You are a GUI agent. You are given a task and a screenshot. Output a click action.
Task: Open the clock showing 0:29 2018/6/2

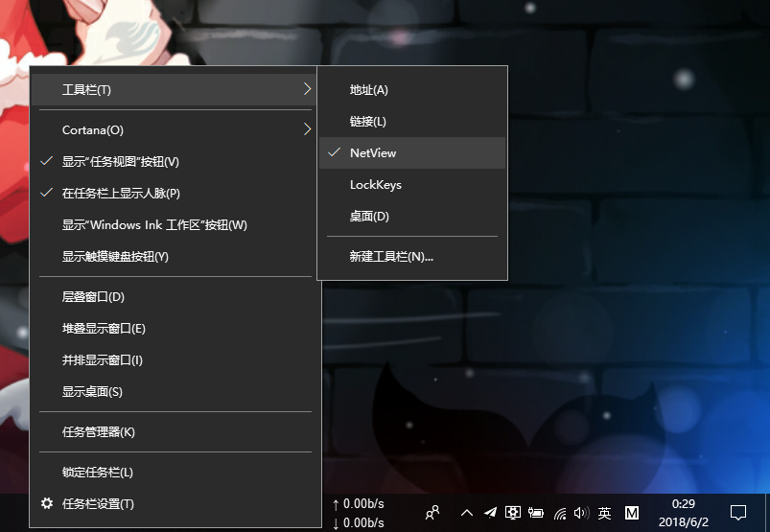(683, 513)
